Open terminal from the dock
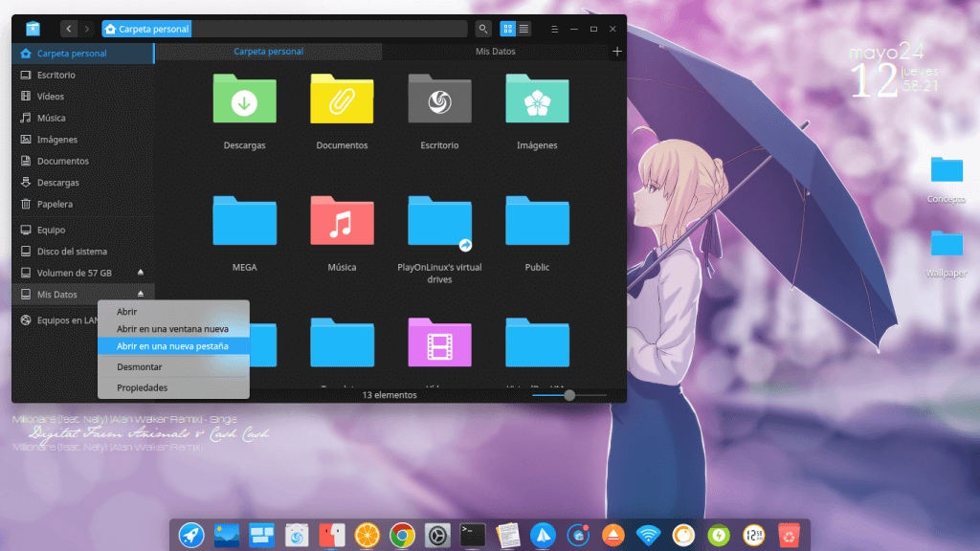 coord(473,535)
